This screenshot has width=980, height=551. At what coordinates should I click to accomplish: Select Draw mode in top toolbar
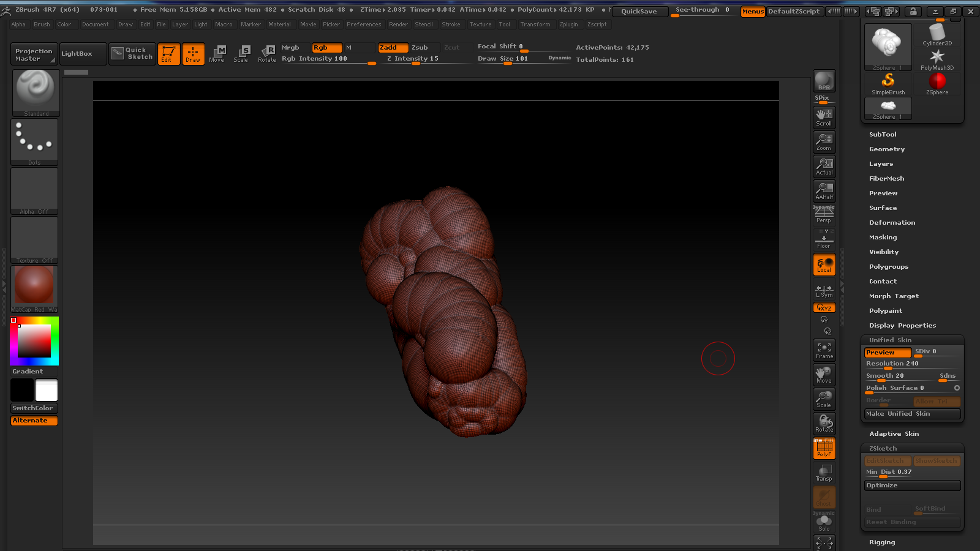coord(193,54)
